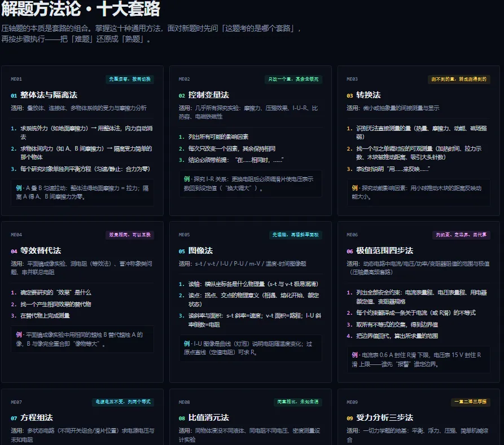
Task: Open the 转换法 card title
Action: pyautogui.click(x=369, y=95)
